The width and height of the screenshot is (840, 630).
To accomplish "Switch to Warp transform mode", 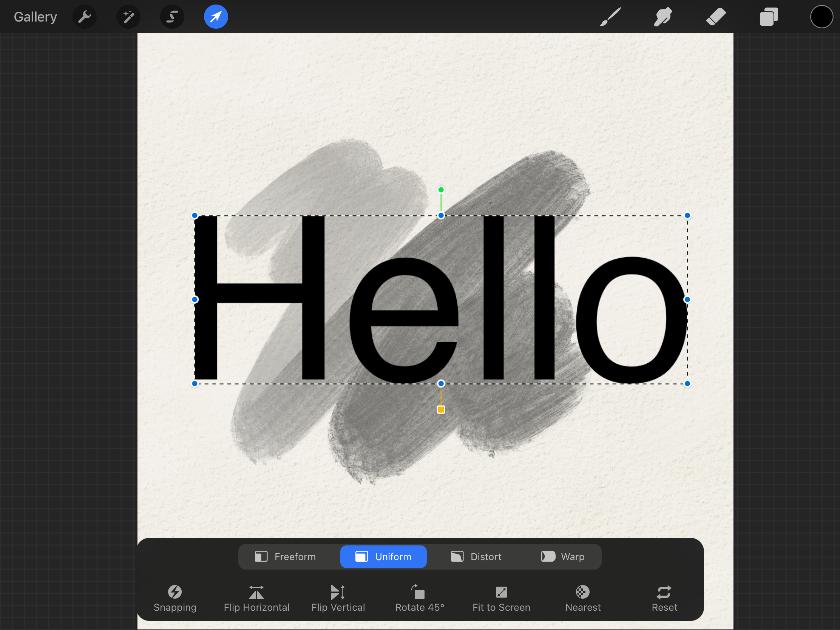I will click(563, 556).
